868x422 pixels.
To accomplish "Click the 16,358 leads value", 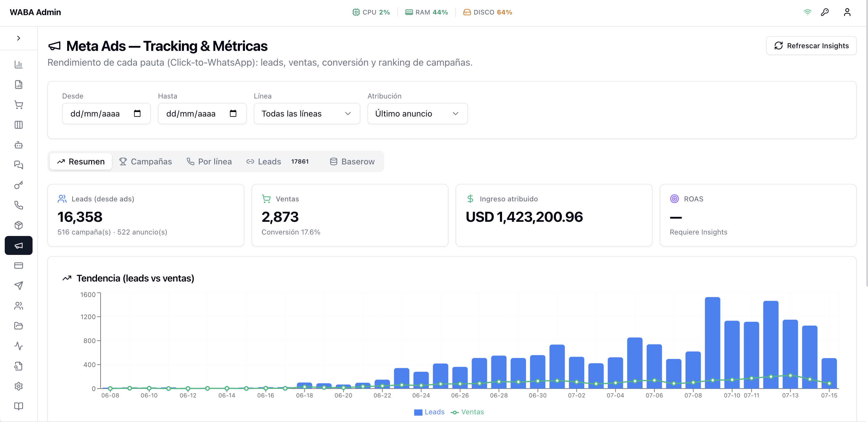I will coord(80,217).
